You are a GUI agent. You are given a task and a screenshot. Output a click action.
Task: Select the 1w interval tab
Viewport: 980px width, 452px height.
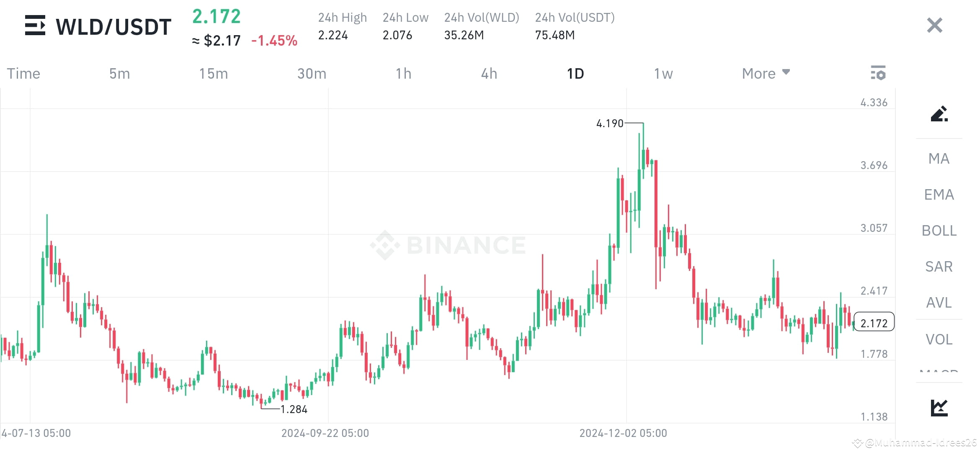[x=663, y=73]
